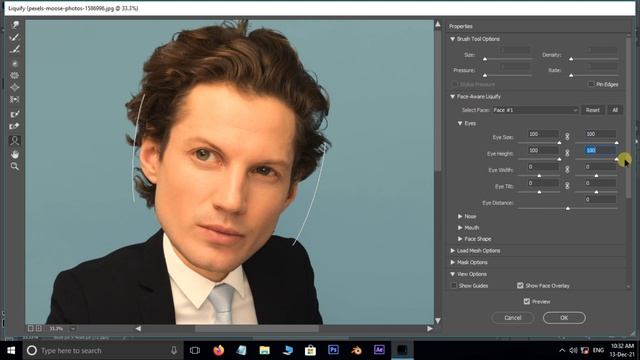Select the Thaw Mask tool
Image resolution: width=640 pixels, height=360 pixels.
[15, 127]
